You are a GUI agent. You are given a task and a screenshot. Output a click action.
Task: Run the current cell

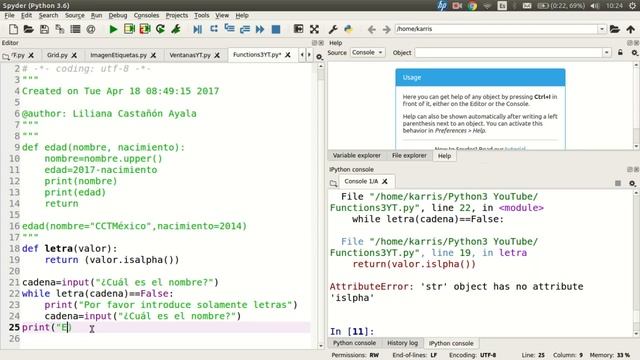pyautogui.click(x=129, y=29)
